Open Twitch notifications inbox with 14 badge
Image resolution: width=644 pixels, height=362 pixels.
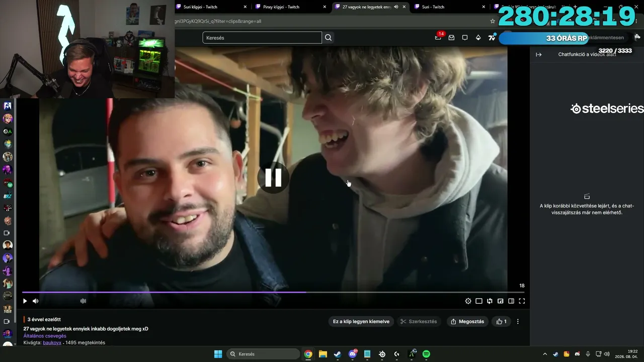(438, 37)
